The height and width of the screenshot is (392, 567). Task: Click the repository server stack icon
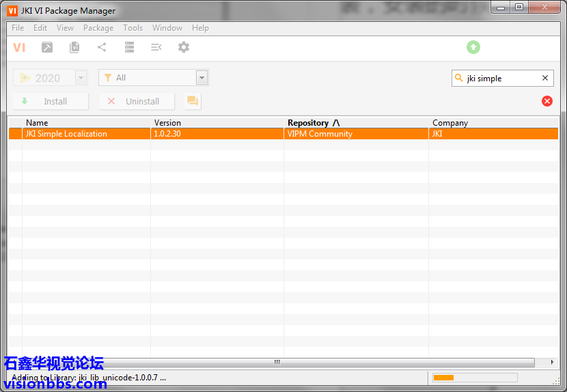pos(129,47)
